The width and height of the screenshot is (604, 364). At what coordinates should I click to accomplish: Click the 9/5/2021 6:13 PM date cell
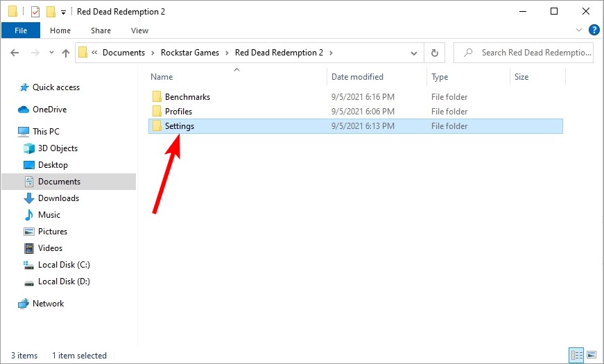[363, 126]
